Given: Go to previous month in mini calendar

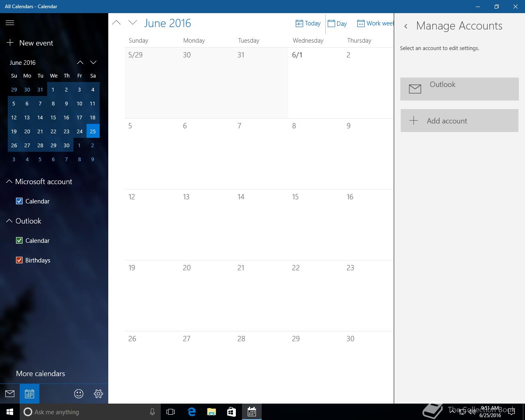Looking at the screenshot, I should [80, 62].
